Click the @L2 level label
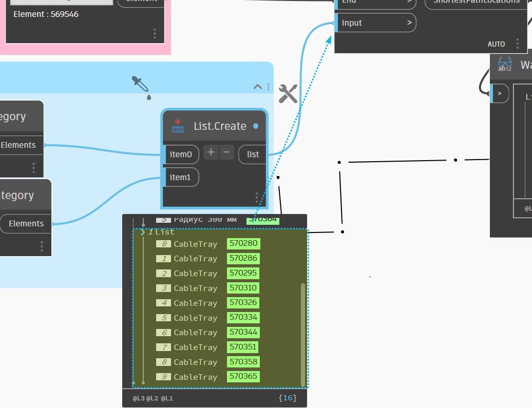The width and height of the screenshot is (532, 408). [152, 398]
